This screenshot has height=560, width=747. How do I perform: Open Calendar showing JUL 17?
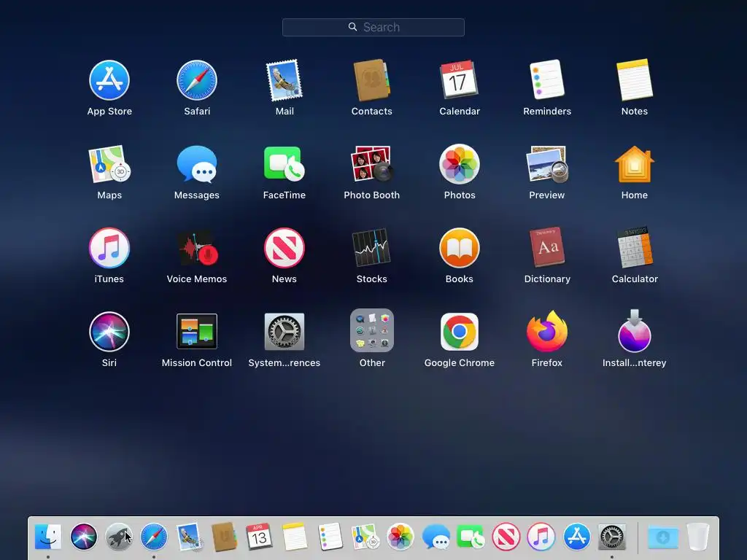[460, 79]
